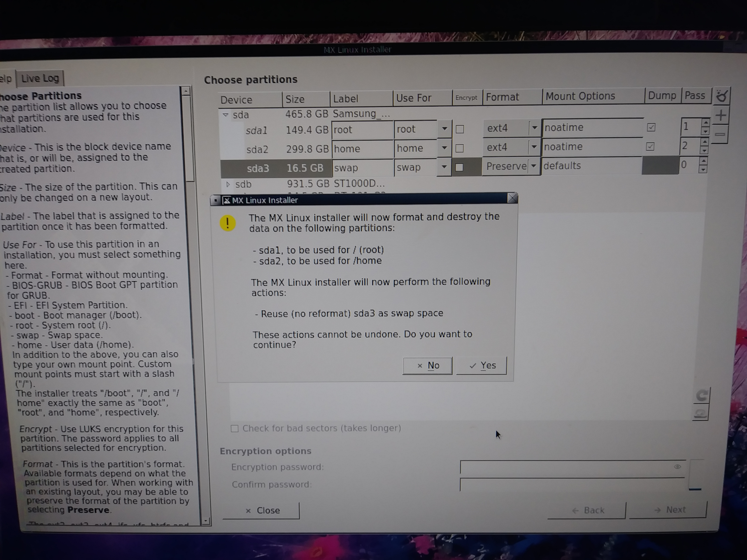
Task: Click the sda2 label field 'home'
Action: (362, 149)
